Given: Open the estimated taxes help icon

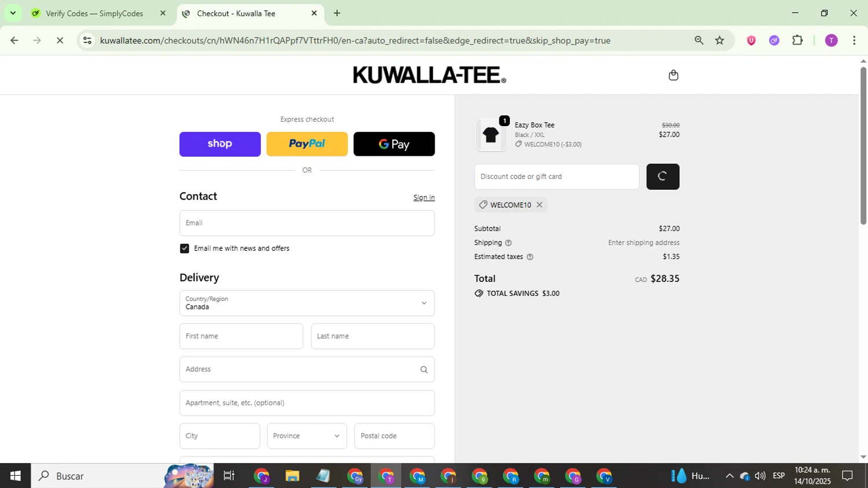Looking at the screenshot, I should click(530, 257).
